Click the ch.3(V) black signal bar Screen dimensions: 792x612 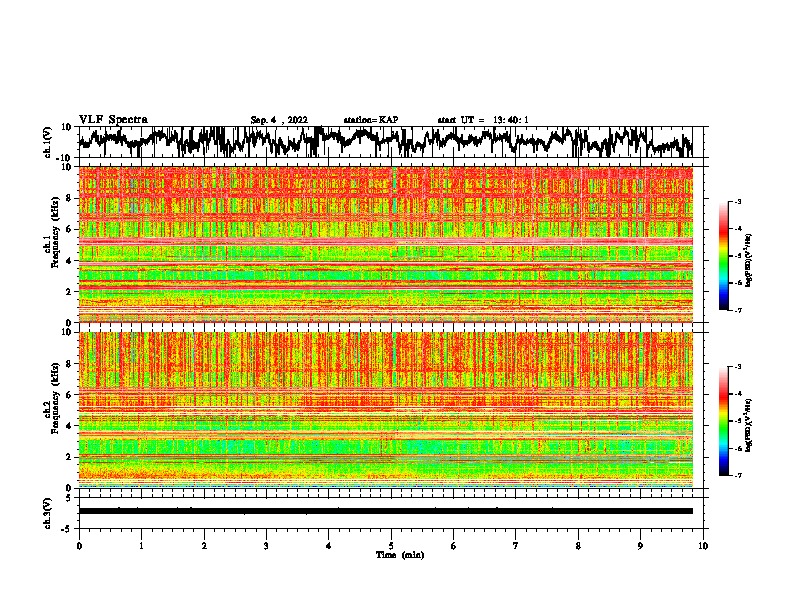(x=386, y=511)
